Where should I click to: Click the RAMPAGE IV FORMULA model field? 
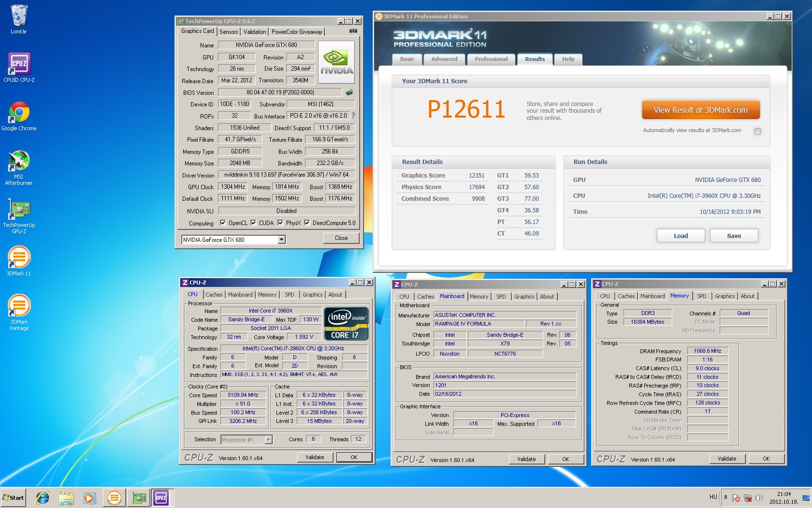478,324
